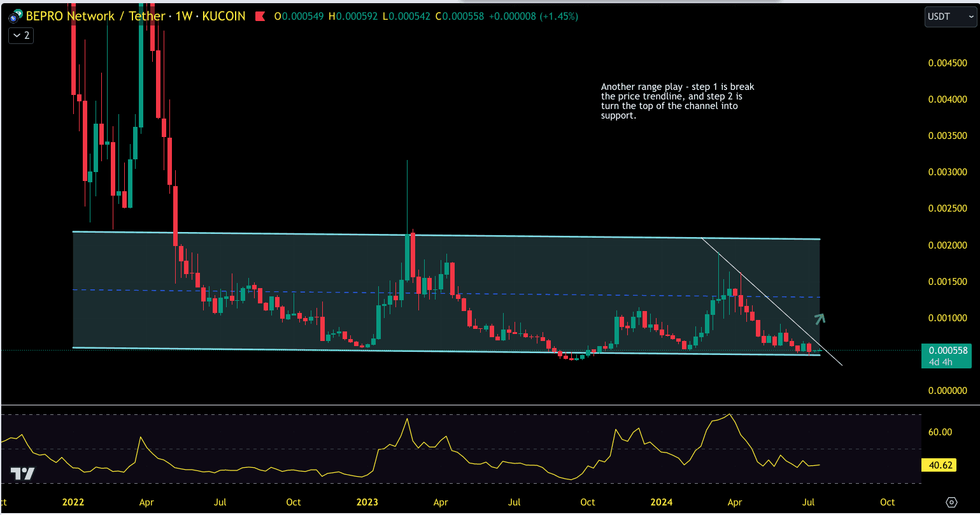Click the 0.000000 price scale label
The image size is (980, 515).
coord(948,391)
